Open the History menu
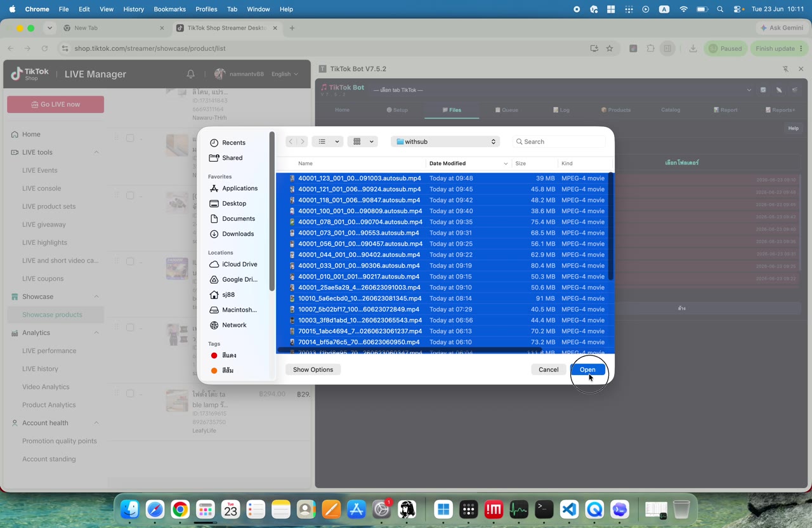 133,9
